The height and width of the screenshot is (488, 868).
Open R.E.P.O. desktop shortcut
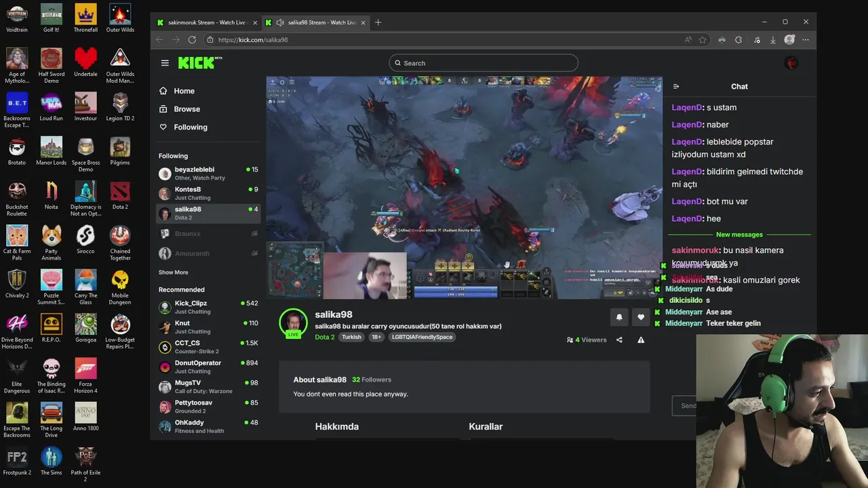coord(52,327)
